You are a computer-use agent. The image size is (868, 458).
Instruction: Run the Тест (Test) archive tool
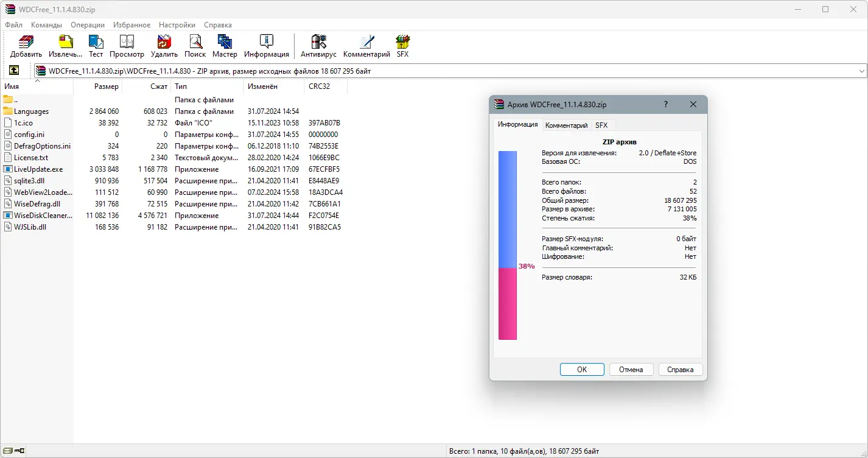click(96, 46)
